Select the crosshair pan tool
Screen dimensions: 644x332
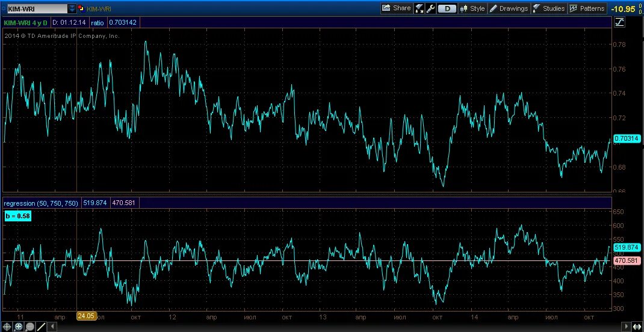click(x=7, y=327)
